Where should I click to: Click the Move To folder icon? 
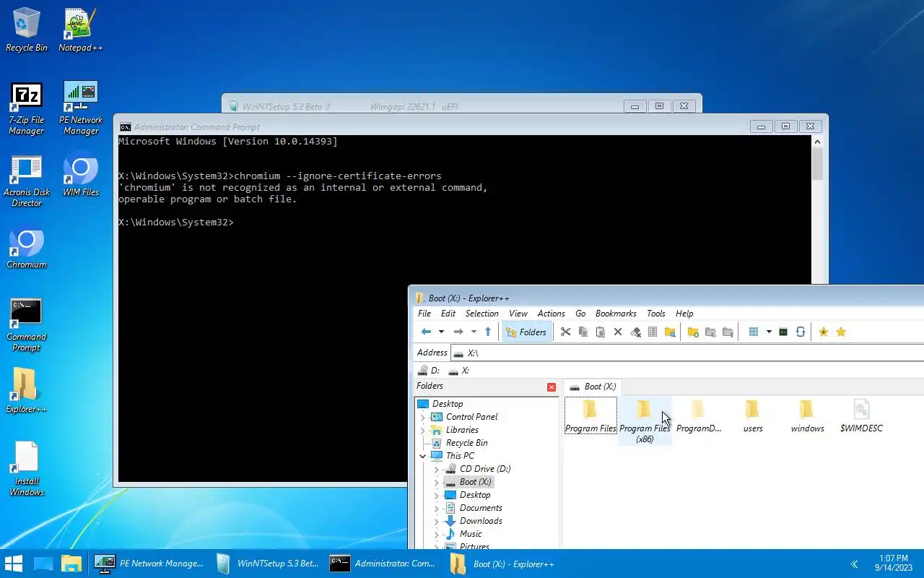(x=728, y=332)
